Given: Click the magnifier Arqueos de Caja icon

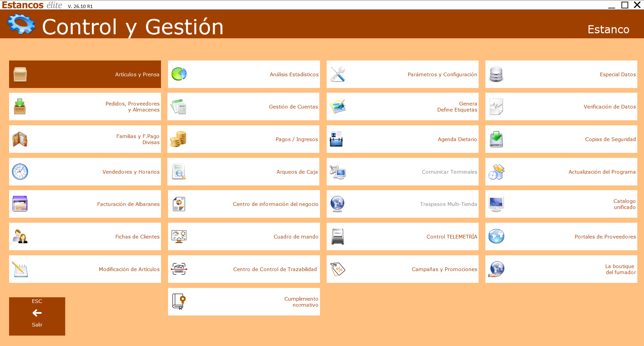Looking at the screenshot, I should point(179,172).
